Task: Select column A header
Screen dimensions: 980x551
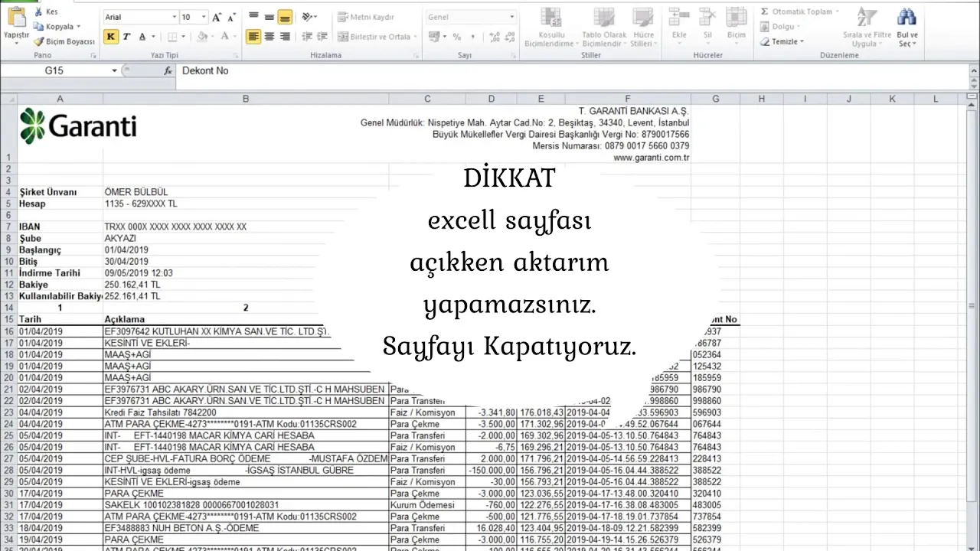Action: coord(60,99)
